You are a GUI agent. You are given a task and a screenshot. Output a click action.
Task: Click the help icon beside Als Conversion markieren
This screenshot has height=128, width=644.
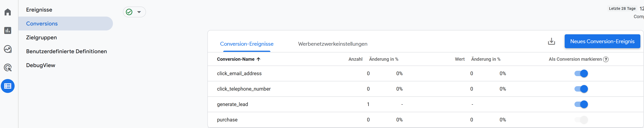point(606,60)
